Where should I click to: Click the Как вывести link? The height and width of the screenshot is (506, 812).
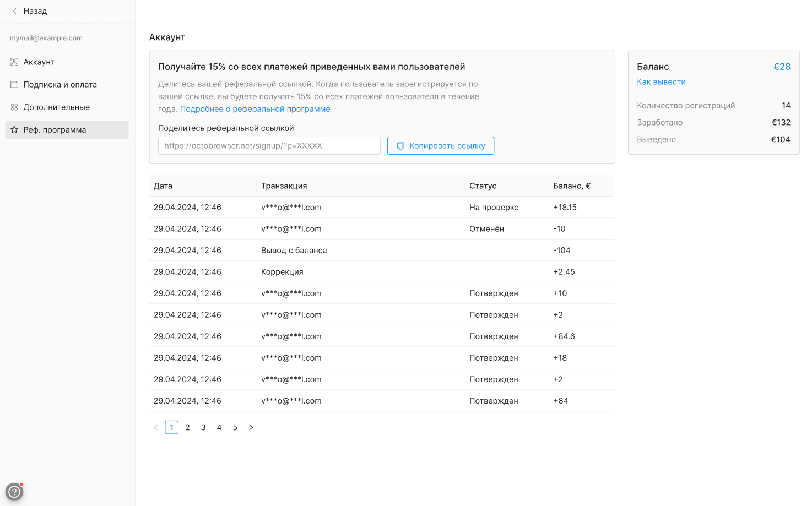click(661, 82)
